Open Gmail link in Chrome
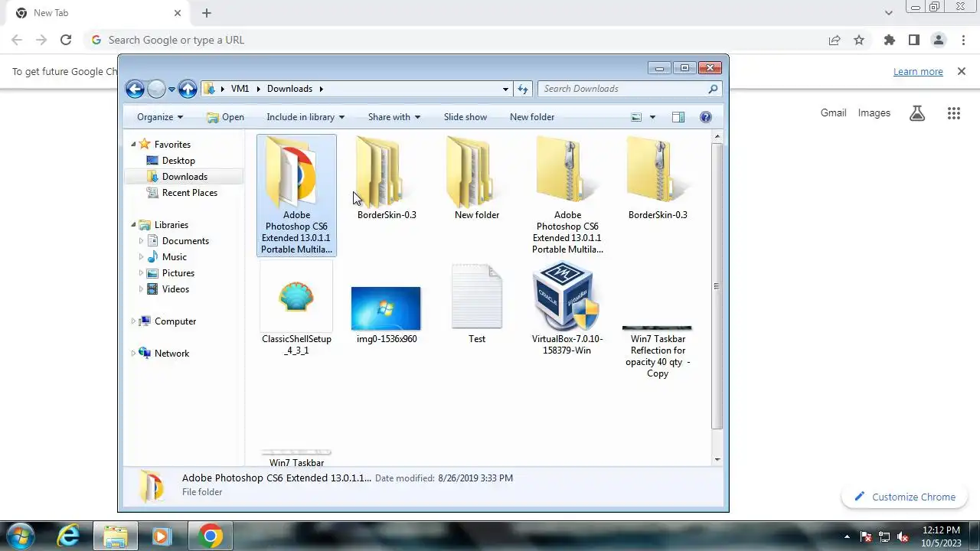Screen dimensions: 980x551 [833, 112]
